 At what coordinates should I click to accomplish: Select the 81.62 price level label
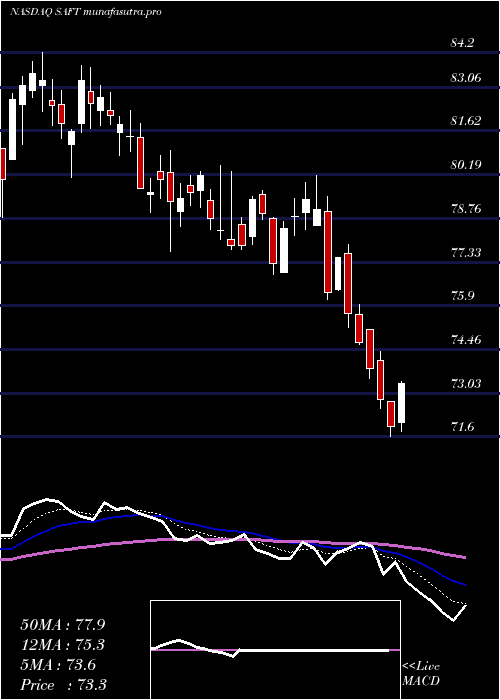466,121
